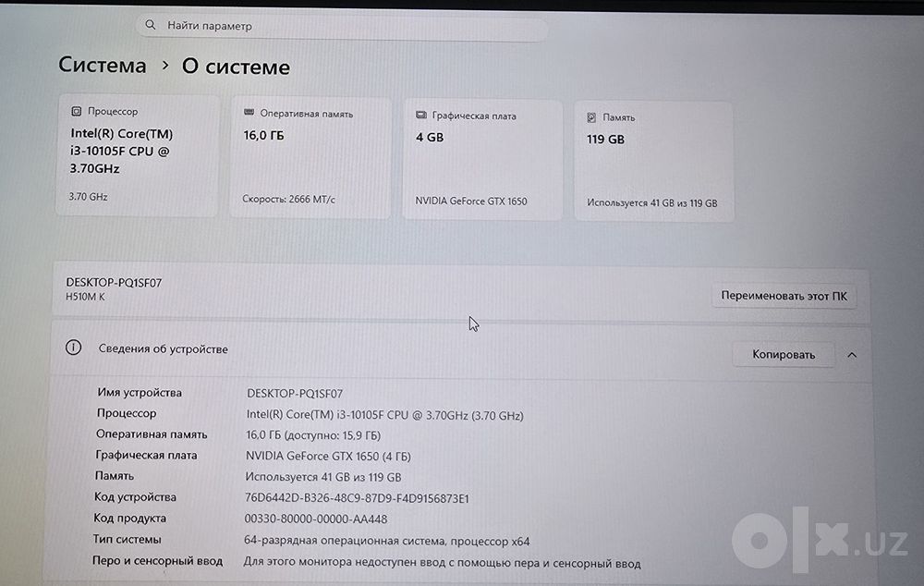Click the "Копировать" button
Viewport: 924px width, 586px height.
pos(784,354)
